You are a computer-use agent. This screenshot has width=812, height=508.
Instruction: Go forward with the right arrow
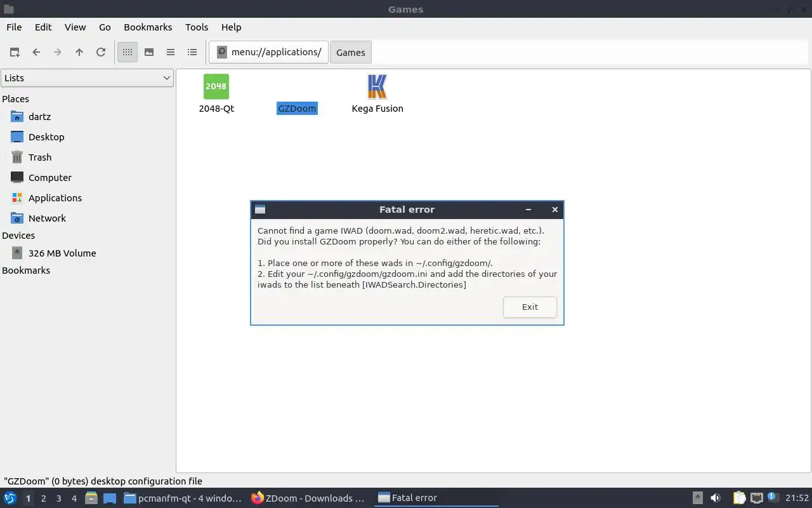coord(58,52)
